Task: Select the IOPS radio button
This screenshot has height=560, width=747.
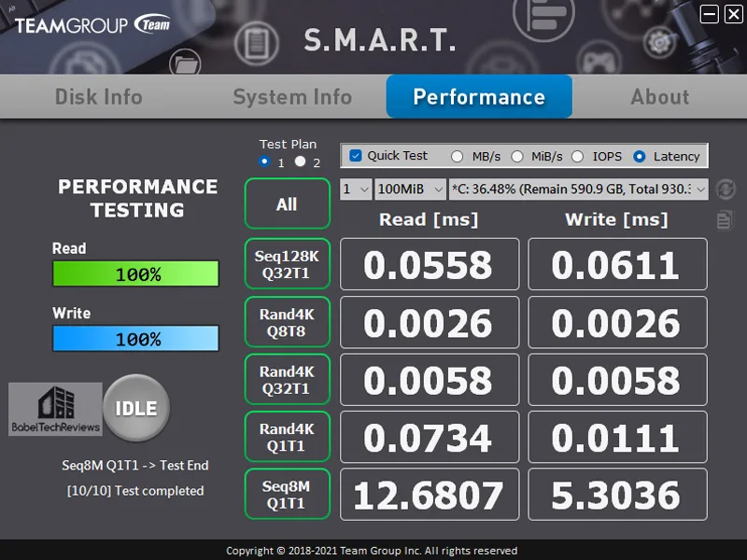Action: (x=577, y=156)
